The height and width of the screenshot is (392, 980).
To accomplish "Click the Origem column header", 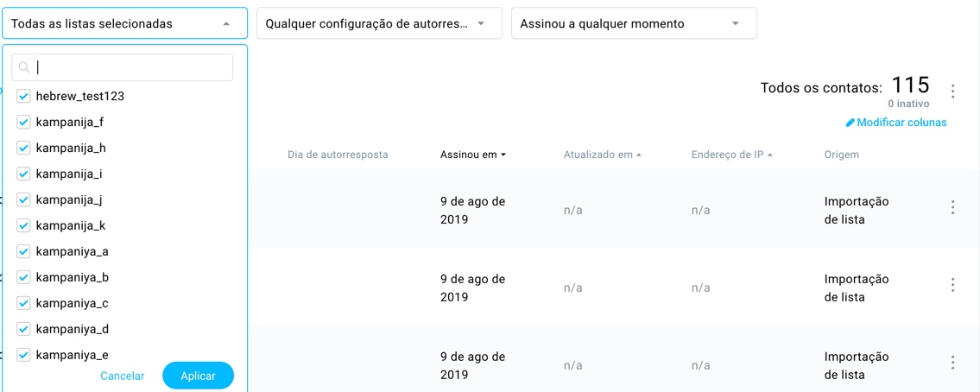I will point(842,155).
